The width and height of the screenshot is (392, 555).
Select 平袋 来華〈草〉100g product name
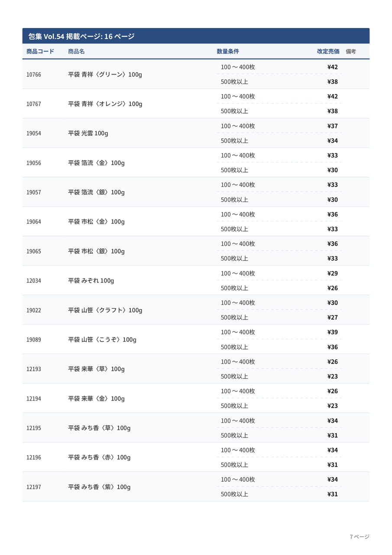(96, 369)
